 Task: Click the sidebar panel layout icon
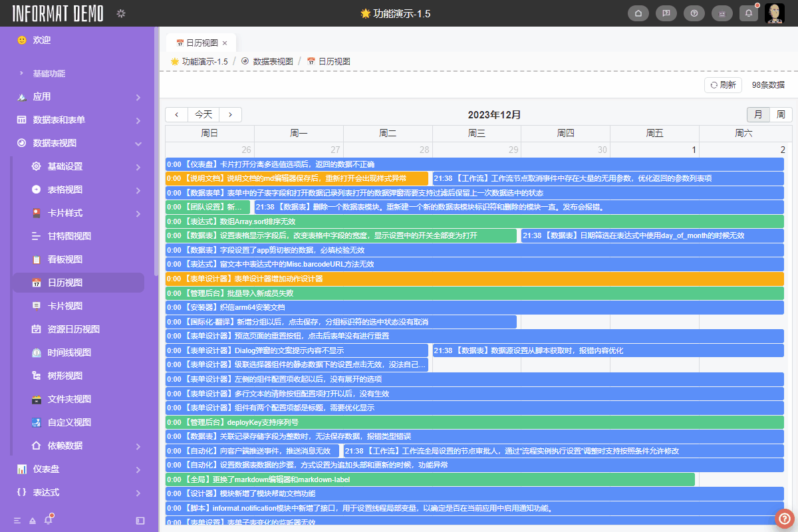point(140,520)
